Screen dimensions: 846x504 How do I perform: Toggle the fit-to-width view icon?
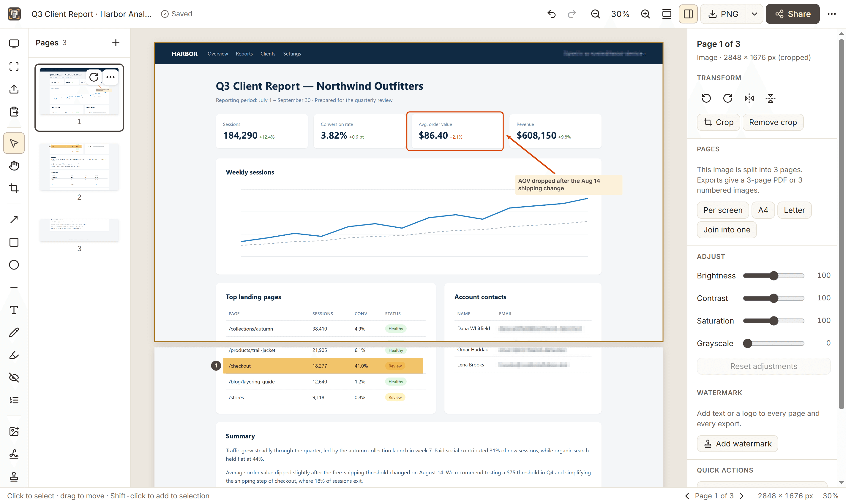[667, 14]
